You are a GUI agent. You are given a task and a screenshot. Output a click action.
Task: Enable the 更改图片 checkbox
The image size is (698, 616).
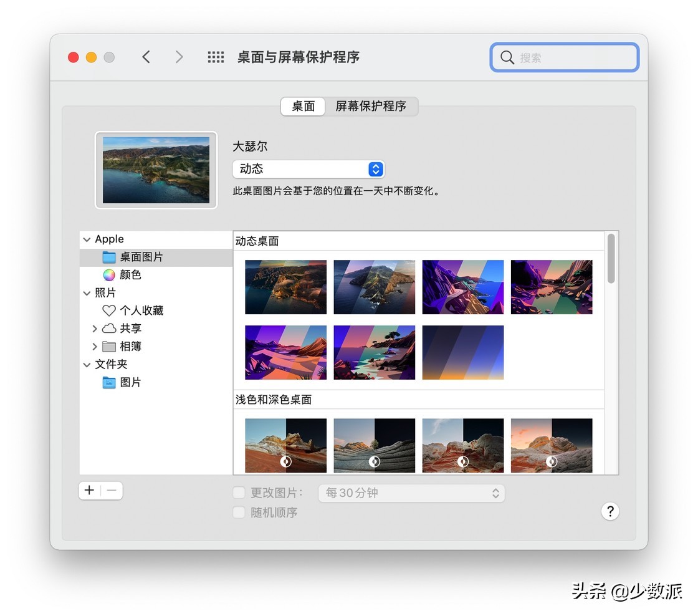click(239, 492)
